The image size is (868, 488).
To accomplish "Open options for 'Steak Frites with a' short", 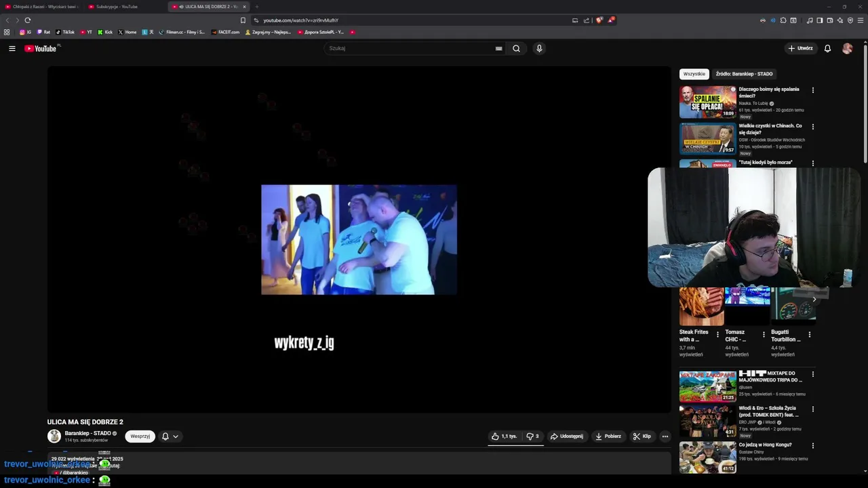I will click(x=717, y=334).
